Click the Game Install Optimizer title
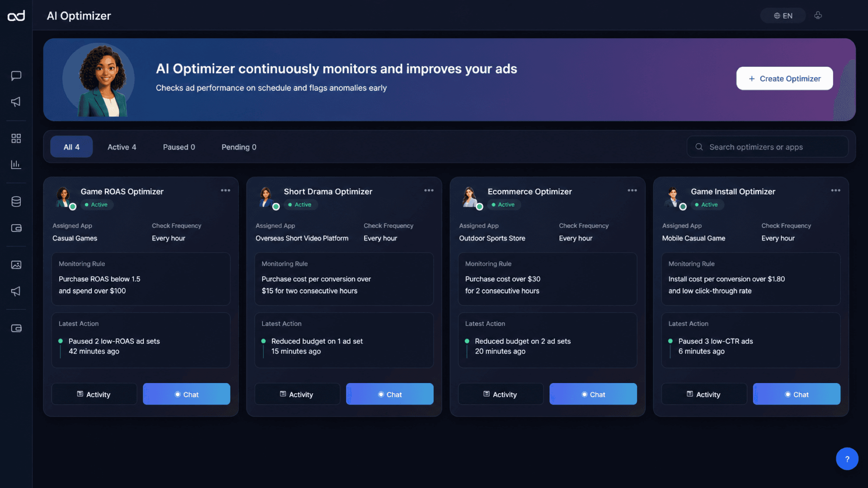The height and width of the screenshot is (488, 868). click(733, 192)
